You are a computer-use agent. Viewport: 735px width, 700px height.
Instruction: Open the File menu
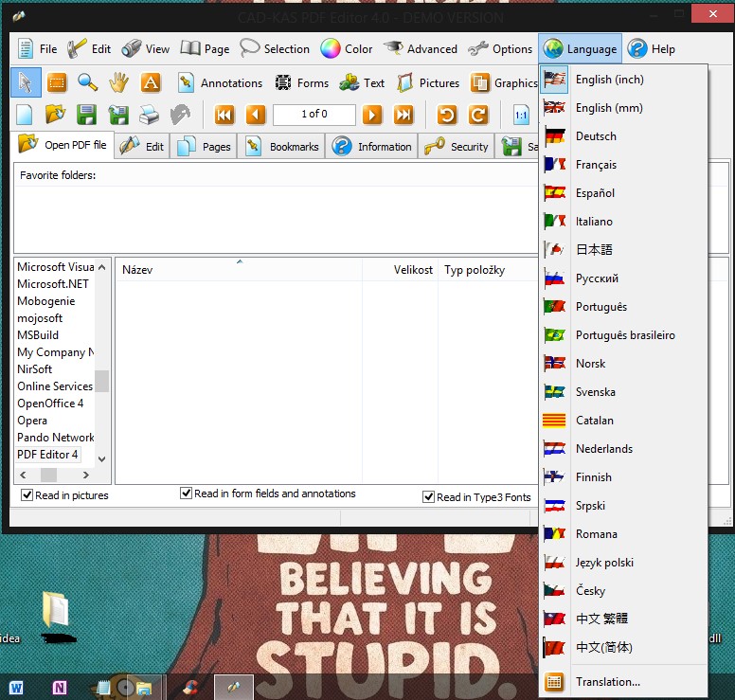(37, 48)
